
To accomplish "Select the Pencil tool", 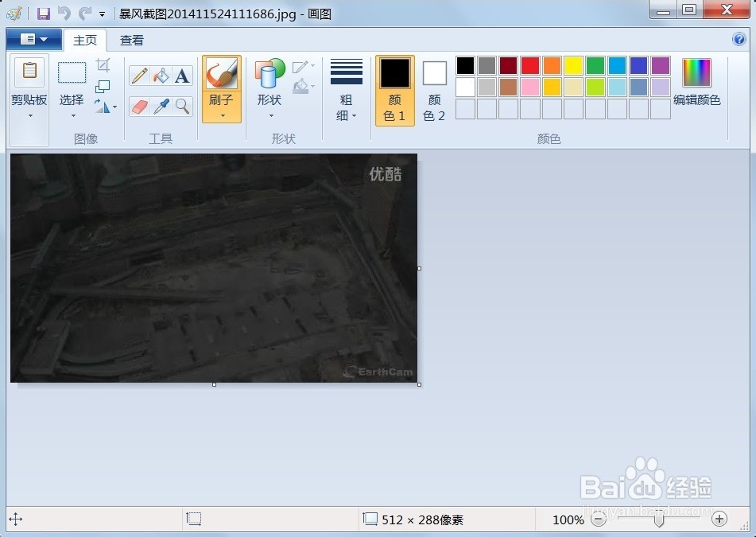I will [x=139, y=76].
